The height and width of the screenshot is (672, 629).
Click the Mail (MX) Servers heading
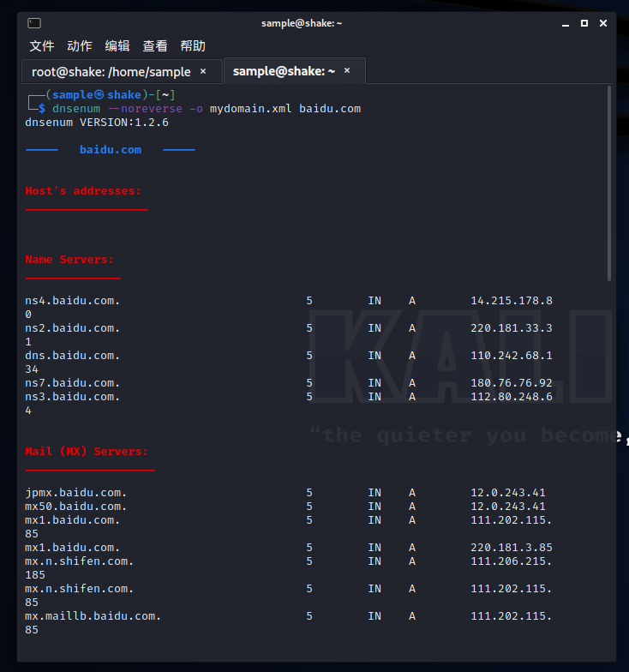tap(87, 452)
